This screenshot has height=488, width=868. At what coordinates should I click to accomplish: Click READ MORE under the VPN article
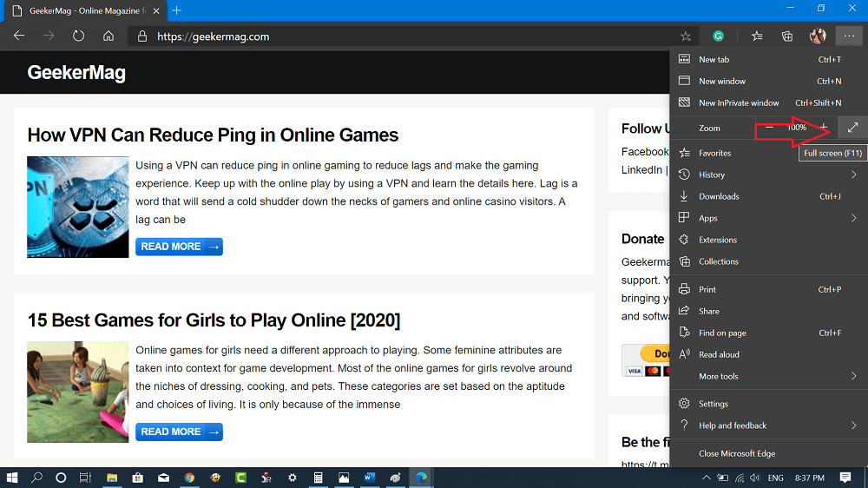pos(179,247)
